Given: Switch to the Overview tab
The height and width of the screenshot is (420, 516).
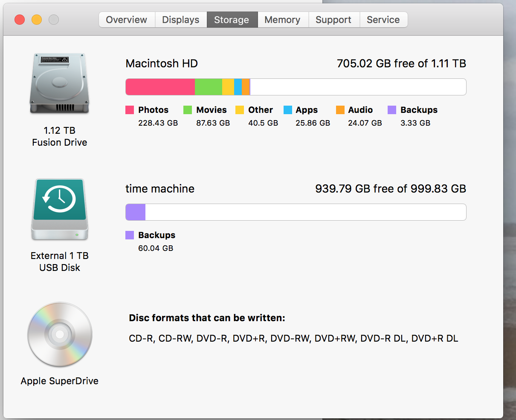Looking at the screenshot, I should pos(127,20).
